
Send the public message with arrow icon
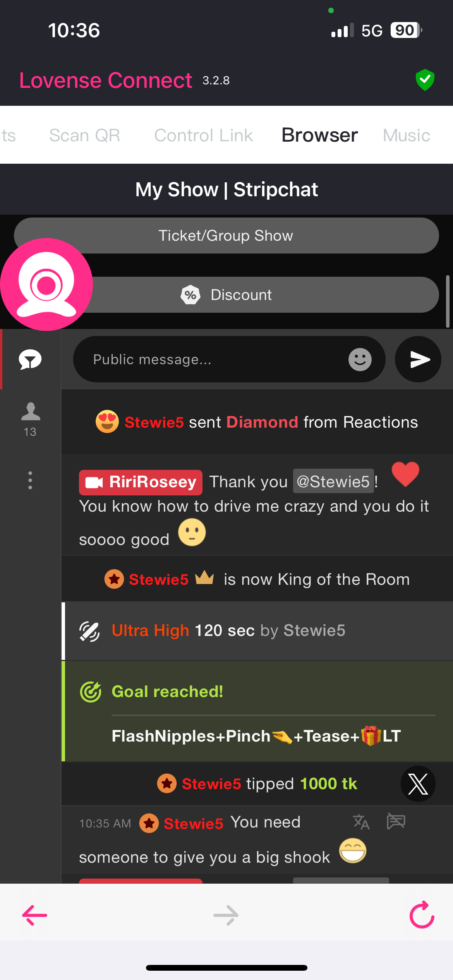(418, 359)
